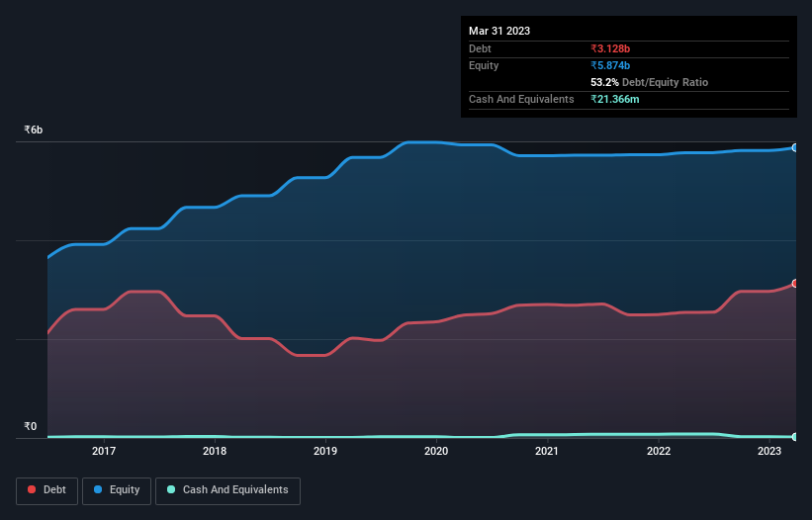Click the ₹3.128b Debt value
The width and height of the screenshot is (812, 520).
pos(610,48)
